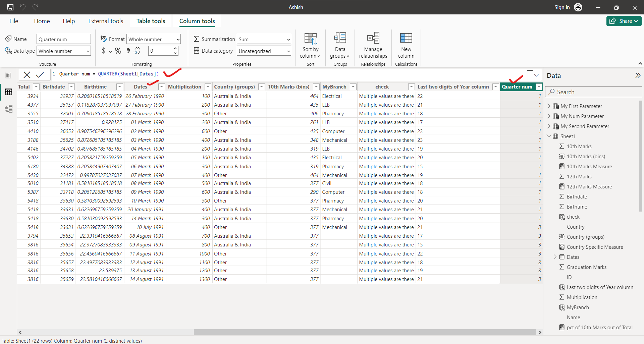
Task: Open the Format dropdown showing Whole number
Action: [x=153, y=39]
